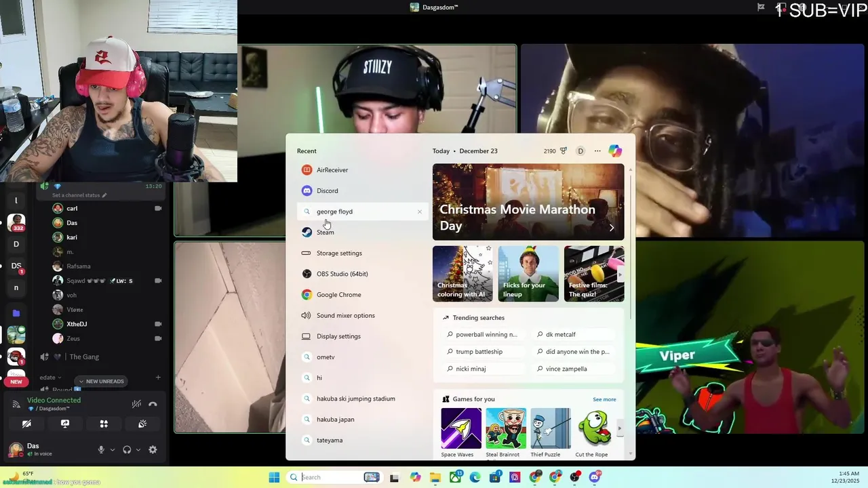Open File Explorer from taskbar
Viewport: 868px width, 488px height.
tap(435, 477)
